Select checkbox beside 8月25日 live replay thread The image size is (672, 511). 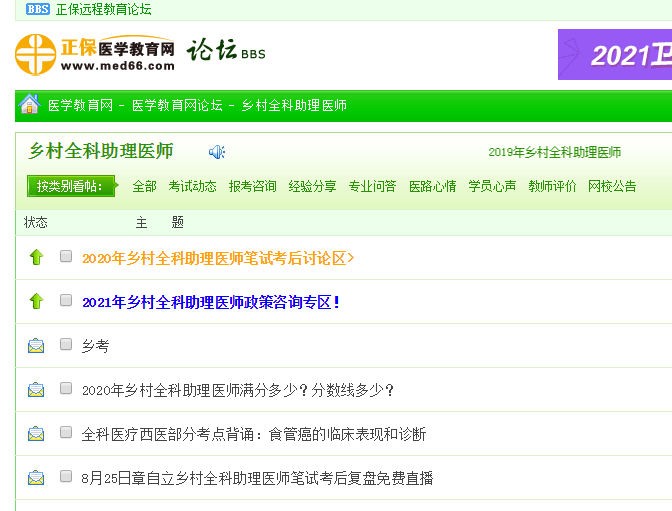pos(66,477)
